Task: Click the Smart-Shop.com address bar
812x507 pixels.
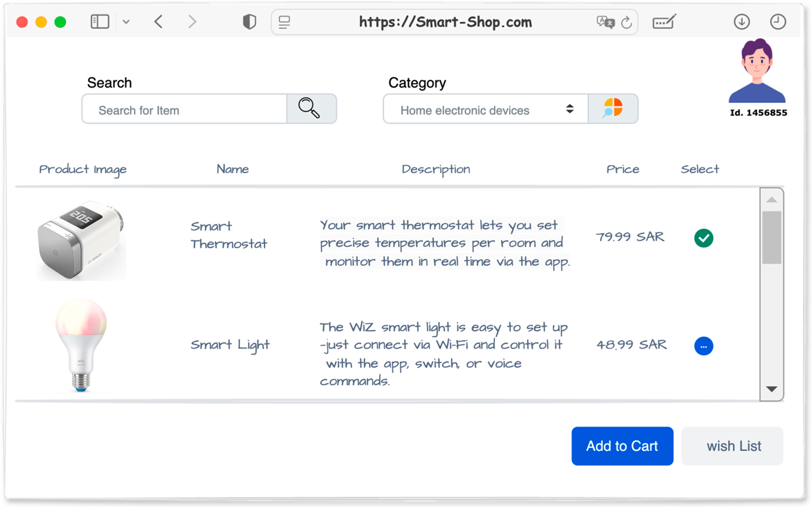Action: (445, 22)
